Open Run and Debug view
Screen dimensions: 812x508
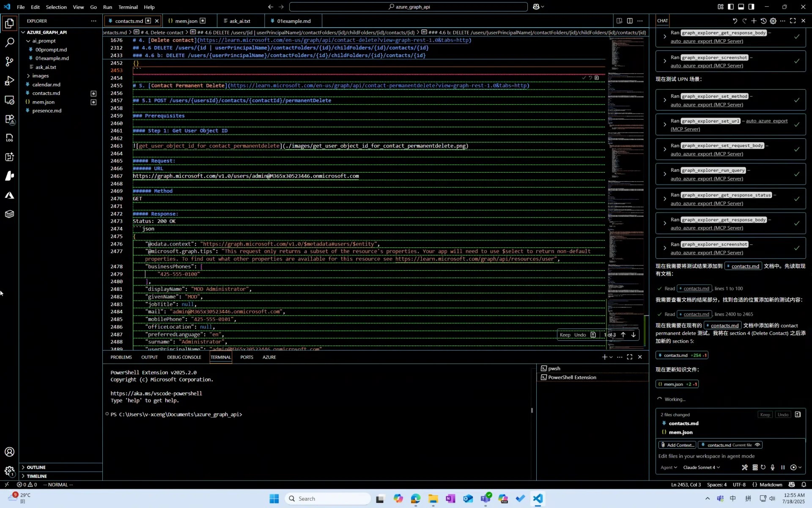9,80
